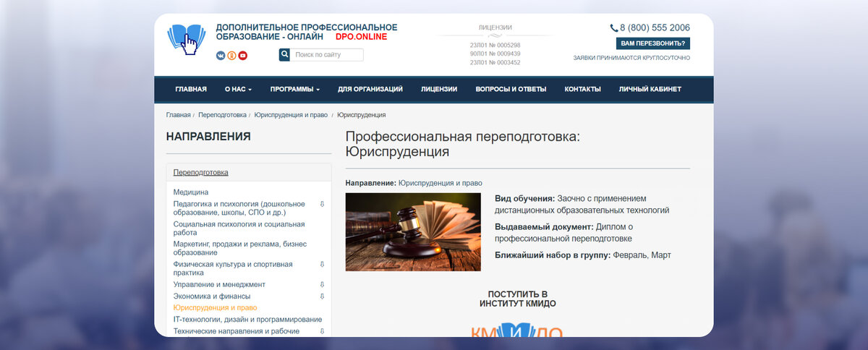Click the ЛИЦЕНЗИИ header label above numbers
Viewport: 868px width, 350px height.
tap(495, 27)
